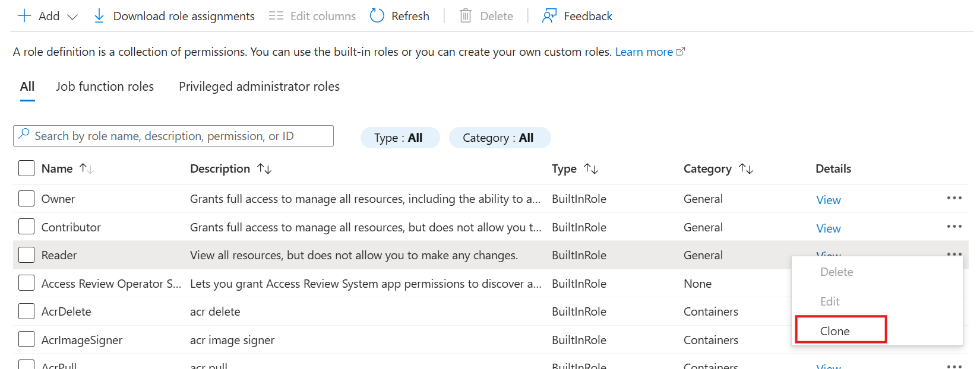Choose Clone from the context menu
Image resolution: width=980 pixels, height=369 pixels.
coord(835,331)
